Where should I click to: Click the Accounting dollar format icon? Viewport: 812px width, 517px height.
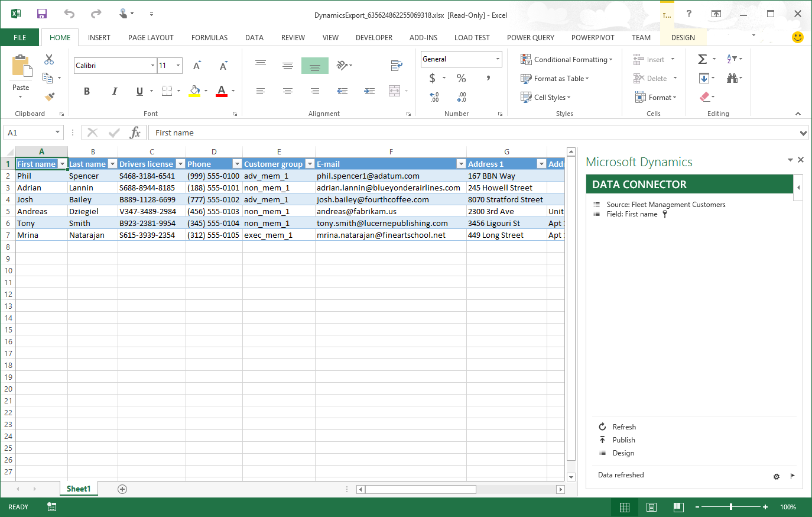433,78
